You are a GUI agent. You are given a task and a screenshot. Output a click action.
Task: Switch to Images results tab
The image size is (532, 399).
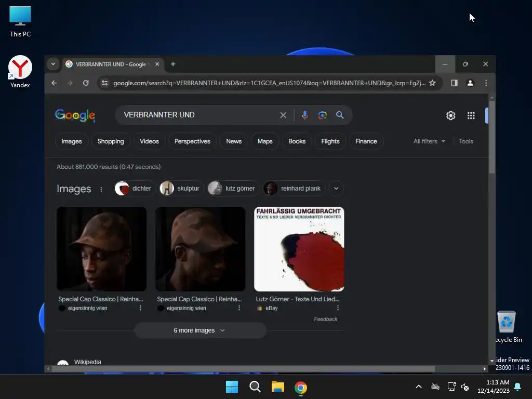[72, 141]
